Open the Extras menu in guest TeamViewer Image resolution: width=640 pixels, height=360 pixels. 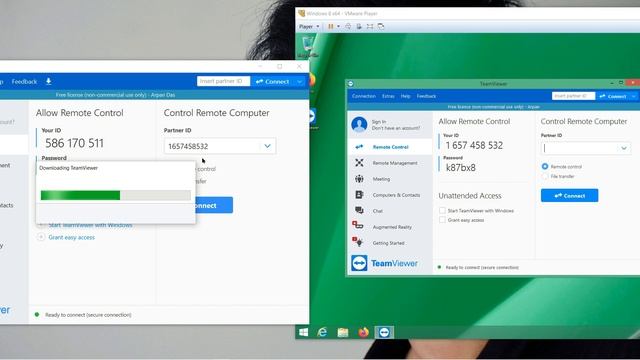pos(388,96)
